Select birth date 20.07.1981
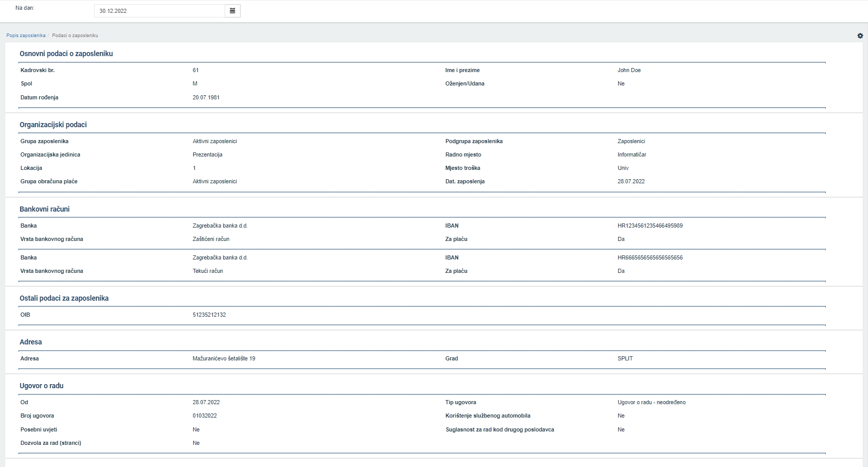This screenshot has height=467, width=868. pyautogui.click(x=206, y=97)
